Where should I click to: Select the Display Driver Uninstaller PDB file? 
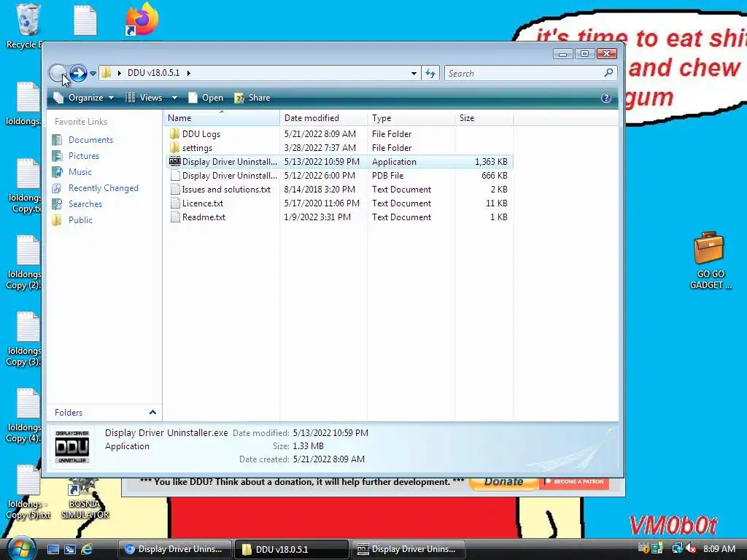(x=340, y=176)
